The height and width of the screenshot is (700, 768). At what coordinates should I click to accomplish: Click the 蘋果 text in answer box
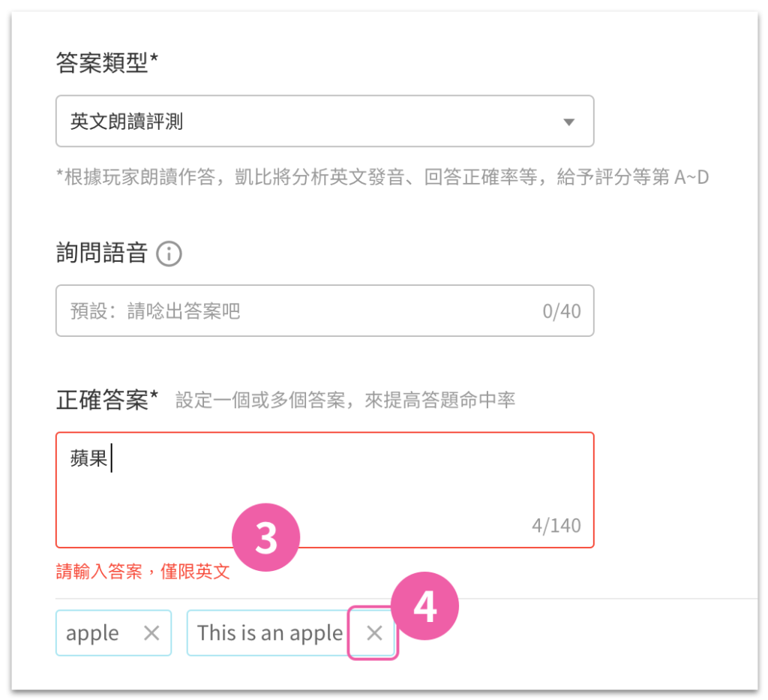click(88, 458)
